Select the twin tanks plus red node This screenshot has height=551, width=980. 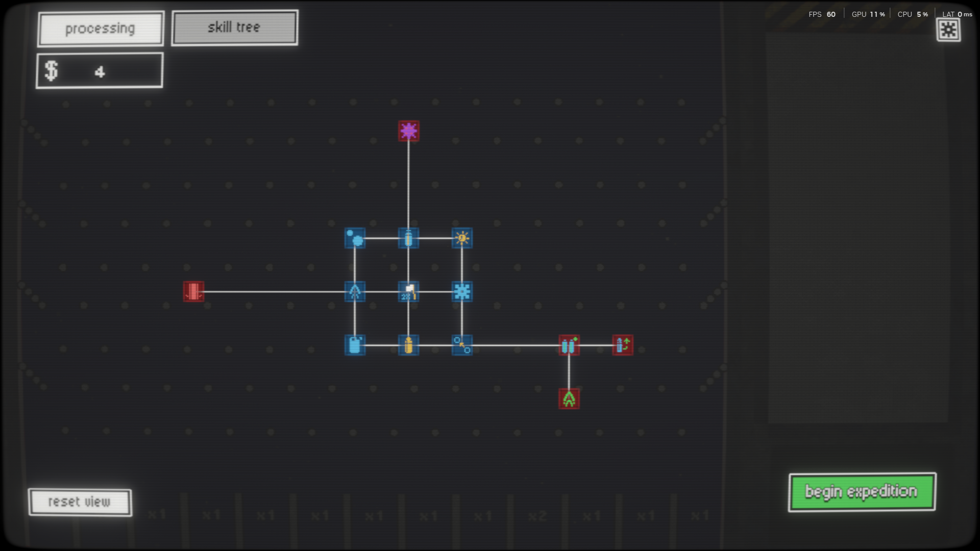[x=569, y=345]
